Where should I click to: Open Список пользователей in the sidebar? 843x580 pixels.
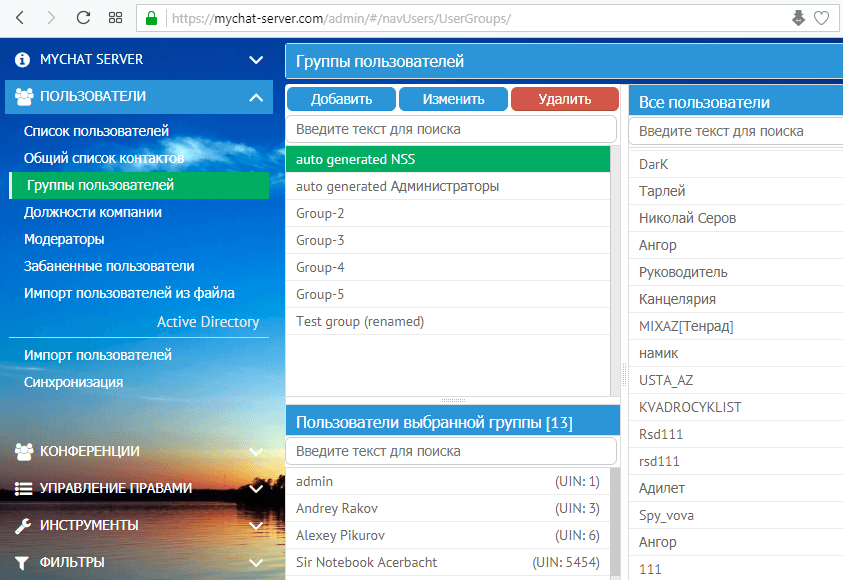pos(96,131)
